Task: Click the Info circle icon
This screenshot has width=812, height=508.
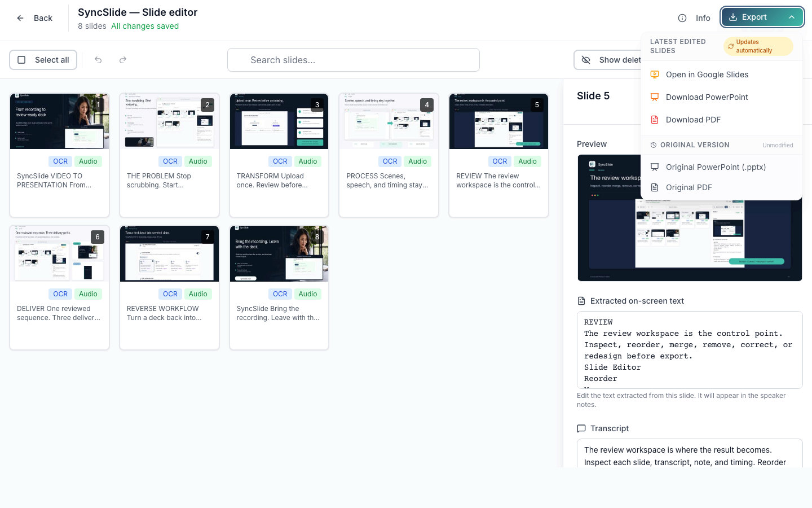Action: (682, 18)
